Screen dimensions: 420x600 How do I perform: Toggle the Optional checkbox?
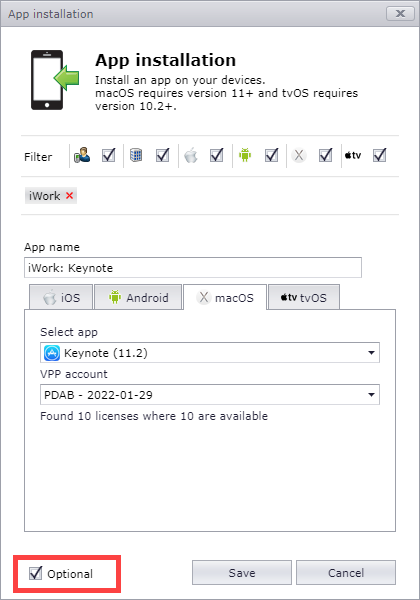35,573
